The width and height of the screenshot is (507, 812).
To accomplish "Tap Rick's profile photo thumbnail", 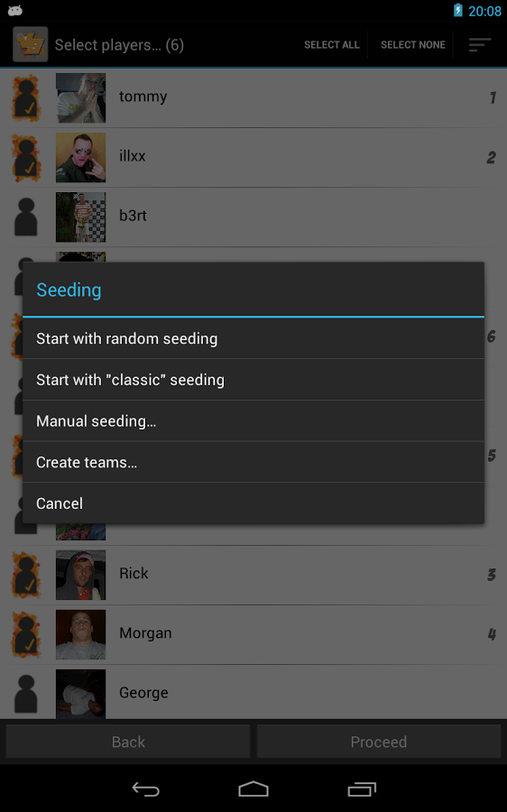I will pos(81,575).
